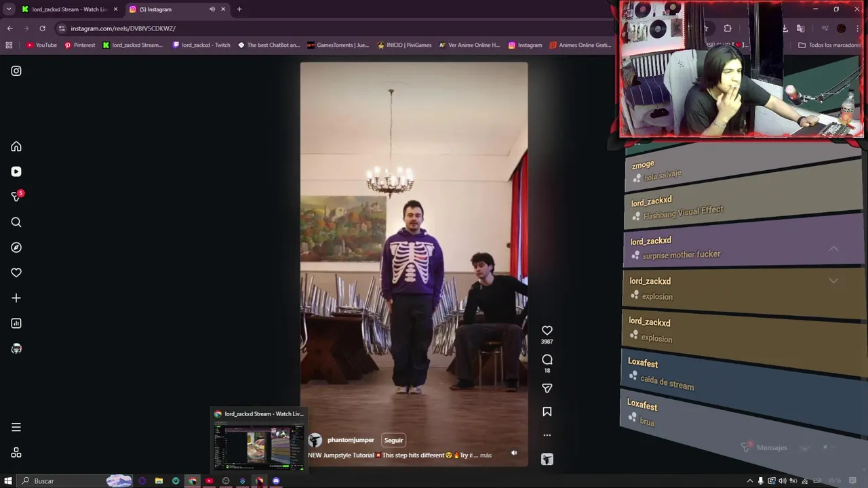
Task: Open the apps grid in bookmarks bar
Action: coord(9,45)
